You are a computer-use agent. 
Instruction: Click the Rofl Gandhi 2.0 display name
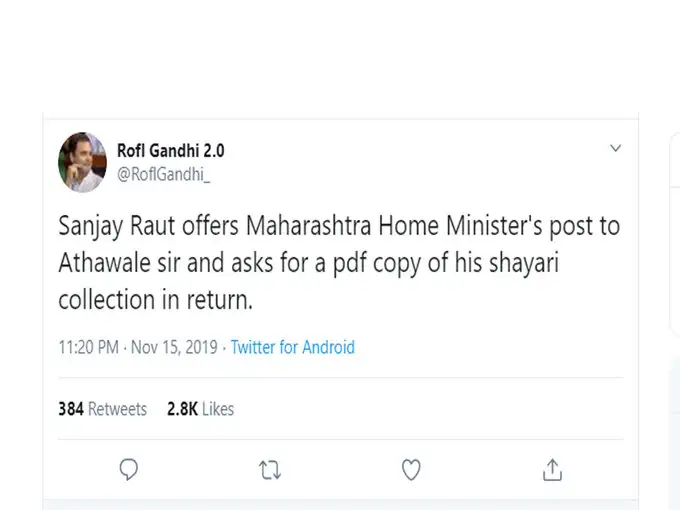[x=172, y=151]
